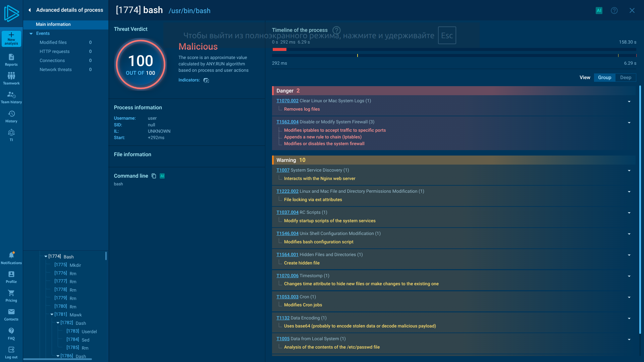Open the T1562.004 technique link

pyautogui.click(x=287, y=122)
